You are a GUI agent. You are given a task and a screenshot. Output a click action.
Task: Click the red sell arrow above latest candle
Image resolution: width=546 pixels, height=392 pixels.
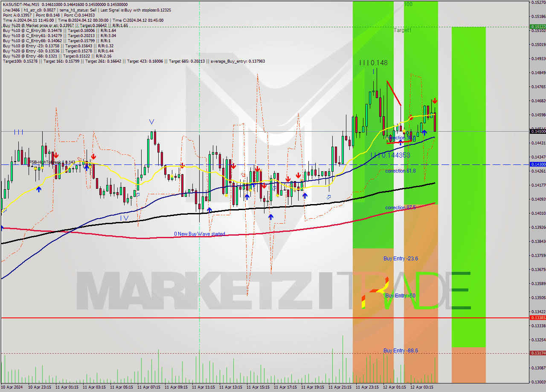pos(434,101)
